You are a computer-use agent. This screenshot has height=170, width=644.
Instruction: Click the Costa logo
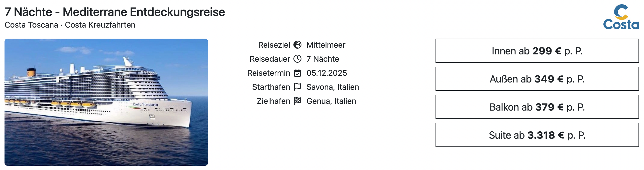pos(621,17)
